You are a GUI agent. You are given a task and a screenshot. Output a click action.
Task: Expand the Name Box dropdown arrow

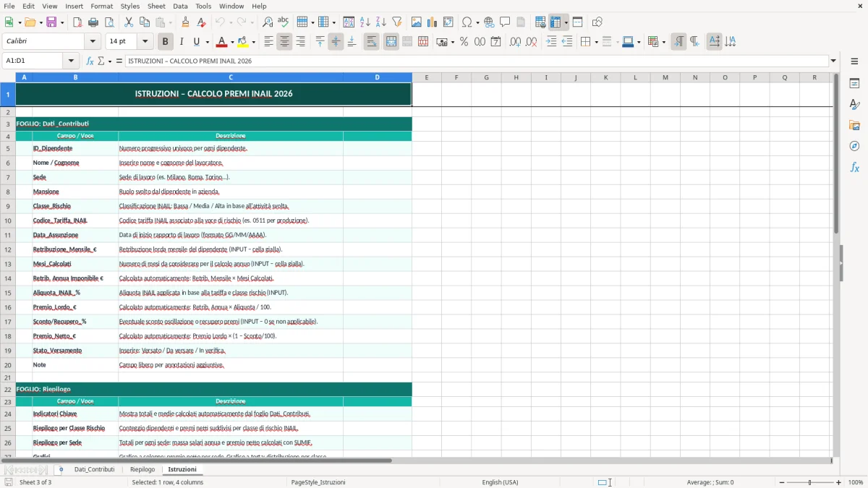coord(71,61)
